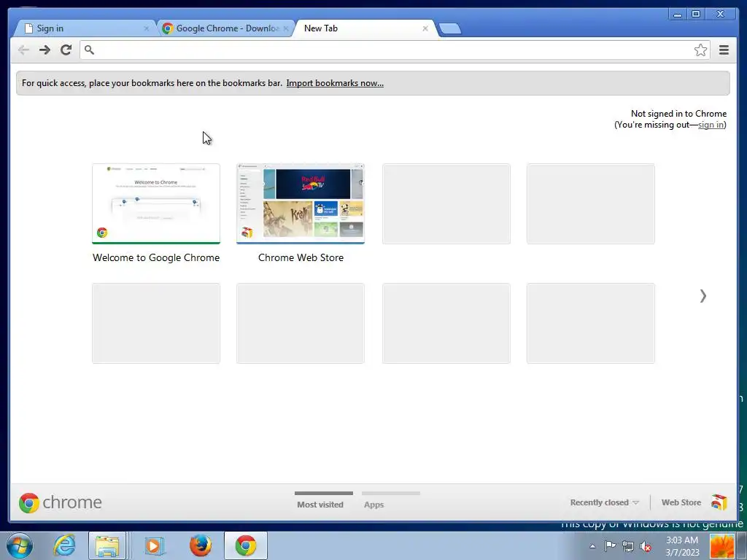Click the network tray icon
This screenshot has width=747, height=560.
tap(628, 546)
